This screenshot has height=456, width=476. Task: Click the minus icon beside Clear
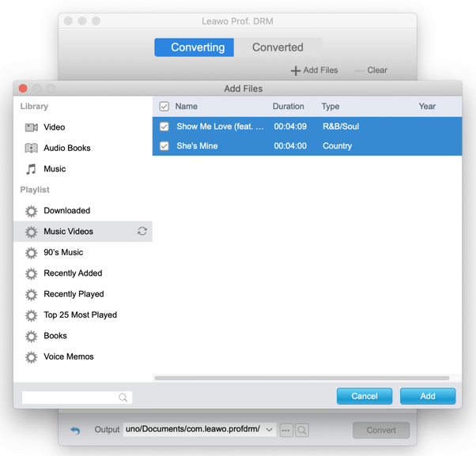tap(360, 70)
